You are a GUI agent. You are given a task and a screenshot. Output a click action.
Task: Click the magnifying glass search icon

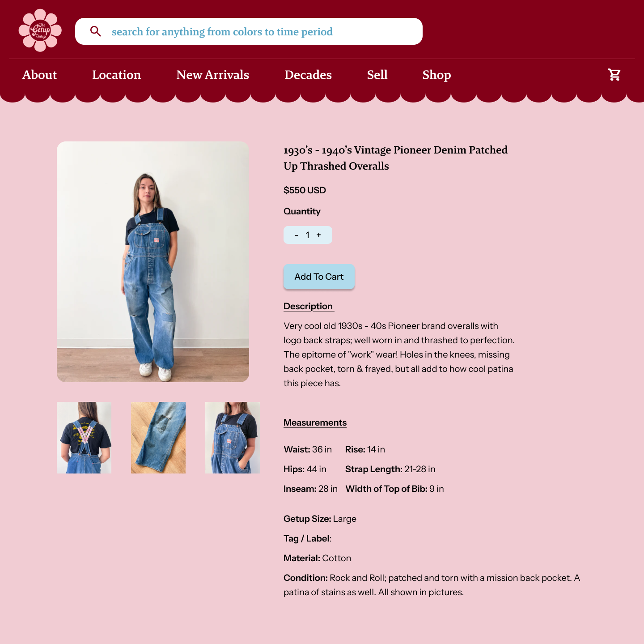95,31
